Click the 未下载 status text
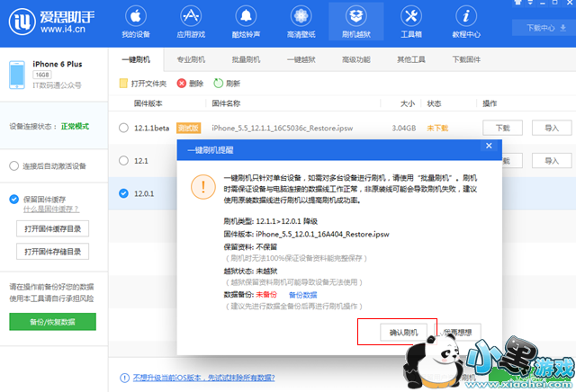Image resolution: width=576 pixels, height=392 pixels. (437, 128)
